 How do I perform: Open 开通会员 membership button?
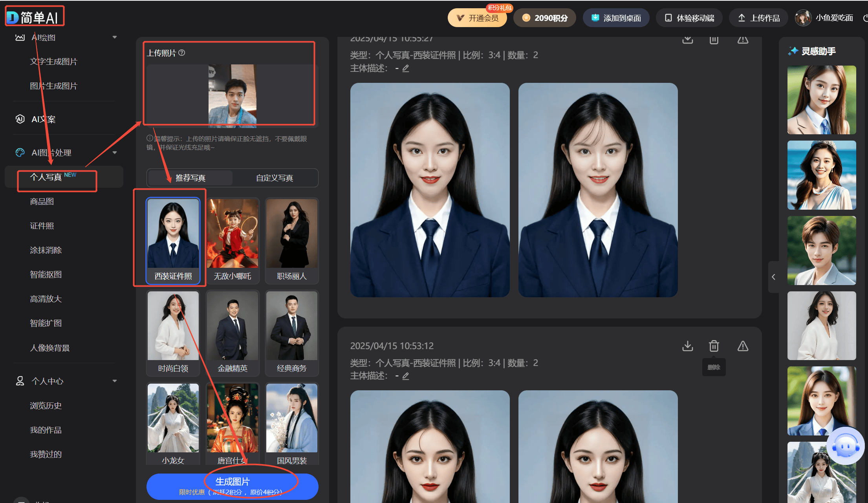click(x=477, y=18)
